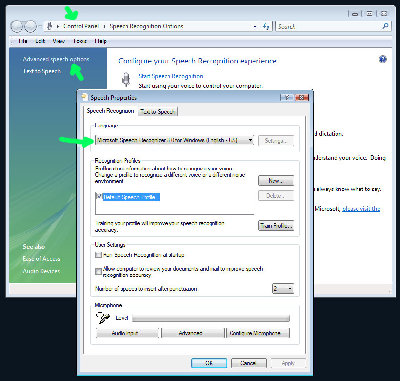Click the back navigation arrow in Control Panel
The height and width of the screenshot is (381, 400).
tap(17, 26)
